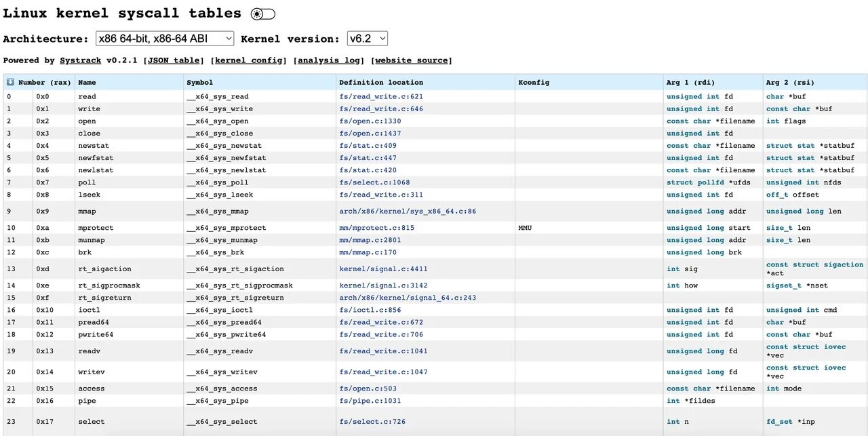This screenshot has height=436, width=868.
Task: Open fs/read_write.c:672 definition link
Action: pyautogui.click(x=381, y=321)
